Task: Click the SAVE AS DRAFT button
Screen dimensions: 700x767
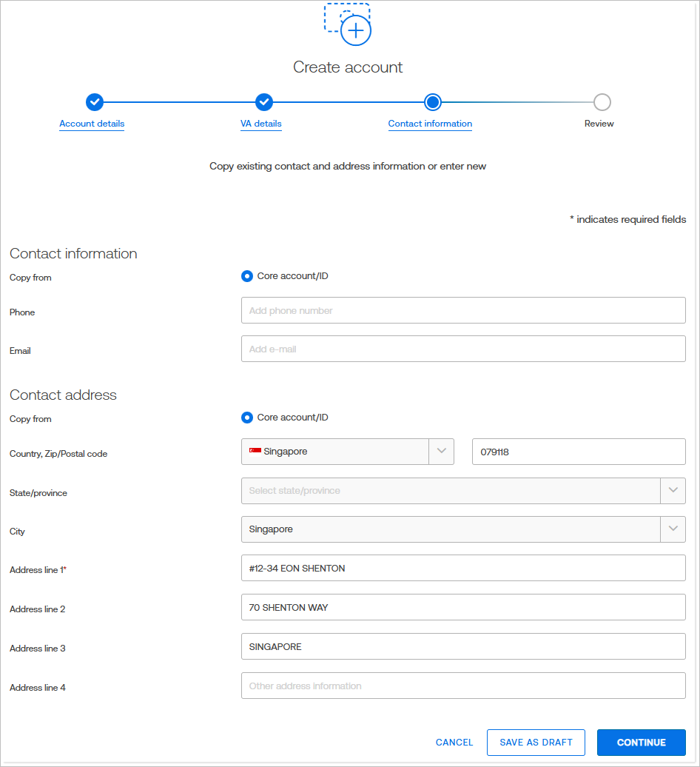Action: coord(536,742)
